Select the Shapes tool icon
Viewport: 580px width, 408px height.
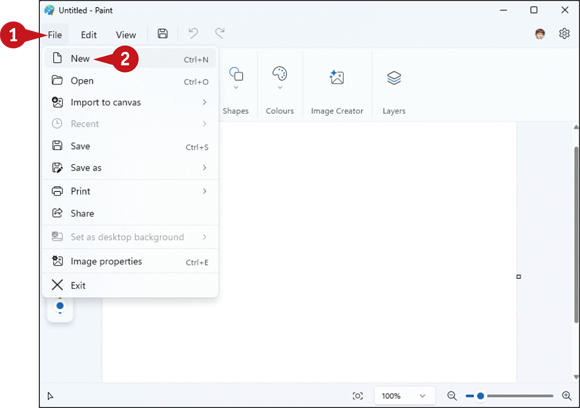point(236,74)
